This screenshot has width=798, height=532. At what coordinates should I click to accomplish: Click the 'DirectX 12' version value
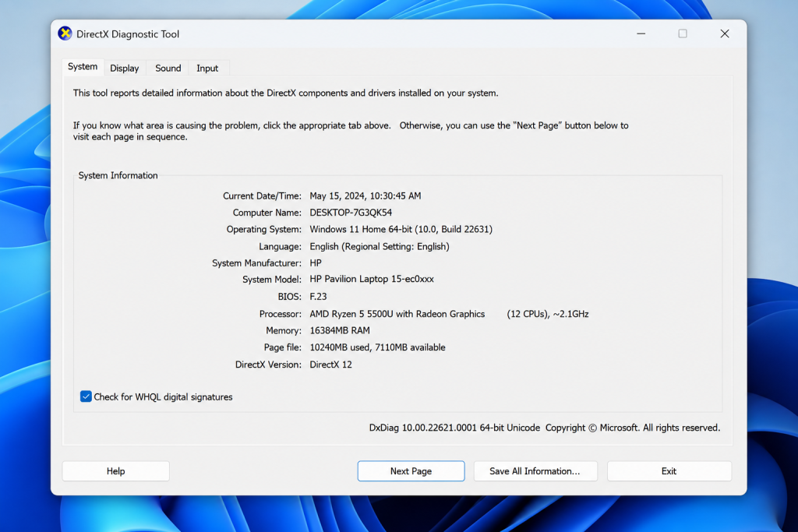tap(330, 365)
